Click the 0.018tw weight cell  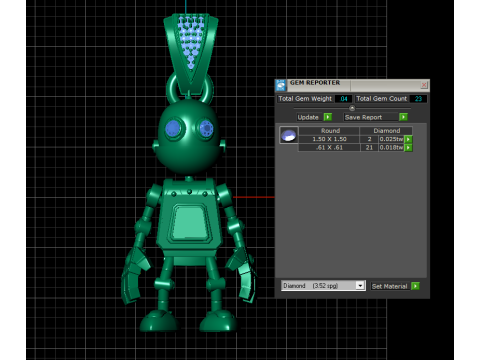[391, 148]
